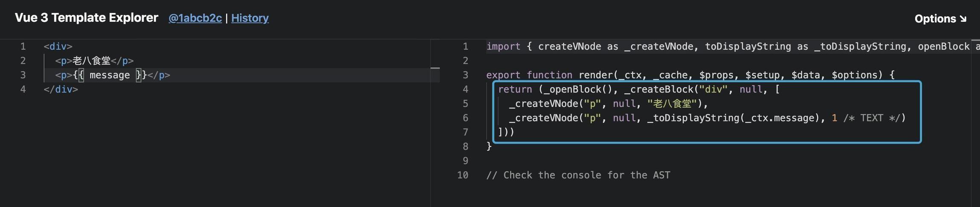Click the message interpolation in template editor
The width and height of the screenshot is (980, 207).
coord(110,75)
